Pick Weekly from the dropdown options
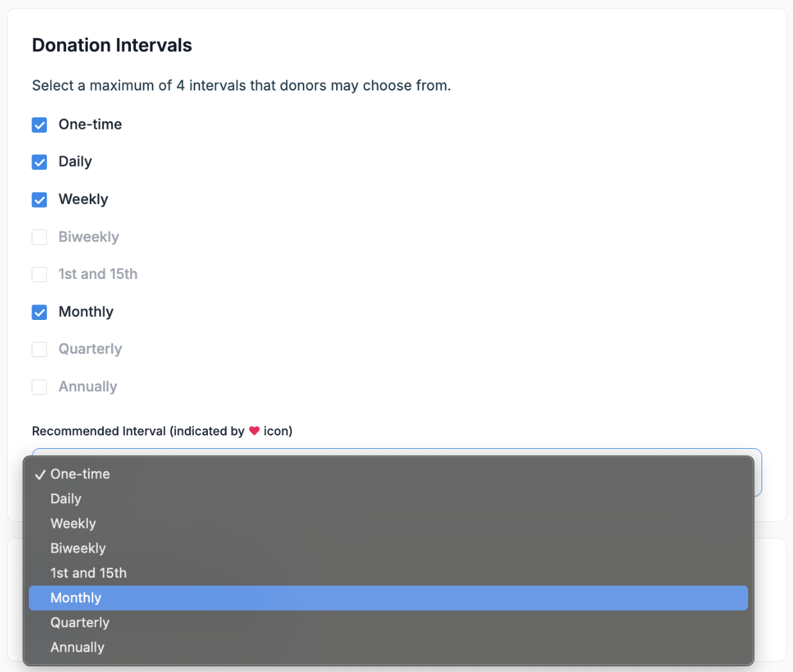793x672 pixels. [x=388, y=523]
